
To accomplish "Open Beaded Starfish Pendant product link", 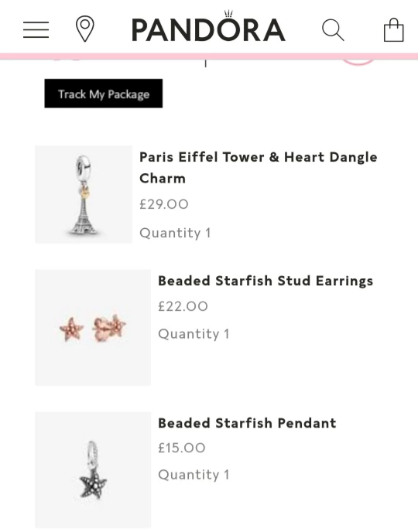I will click(x=247, y=423).
